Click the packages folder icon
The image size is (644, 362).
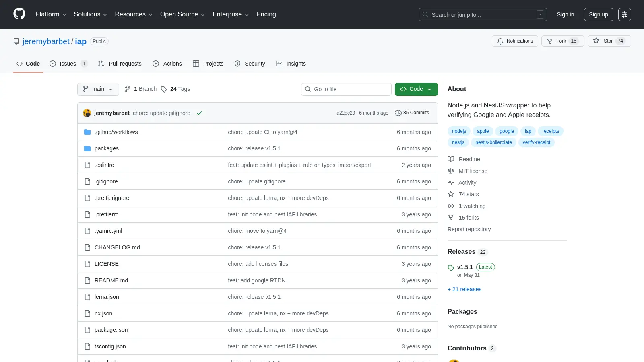pos(87,148)
